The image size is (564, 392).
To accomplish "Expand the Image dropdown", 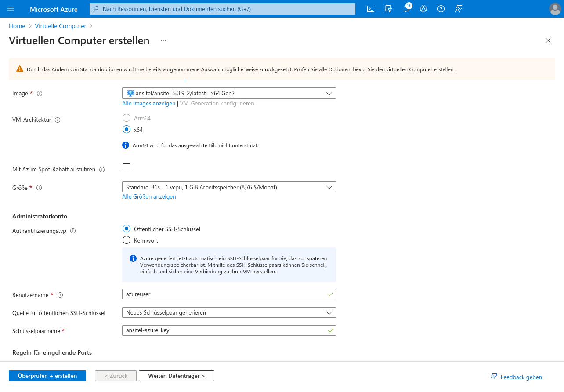I will click(229, 93).
